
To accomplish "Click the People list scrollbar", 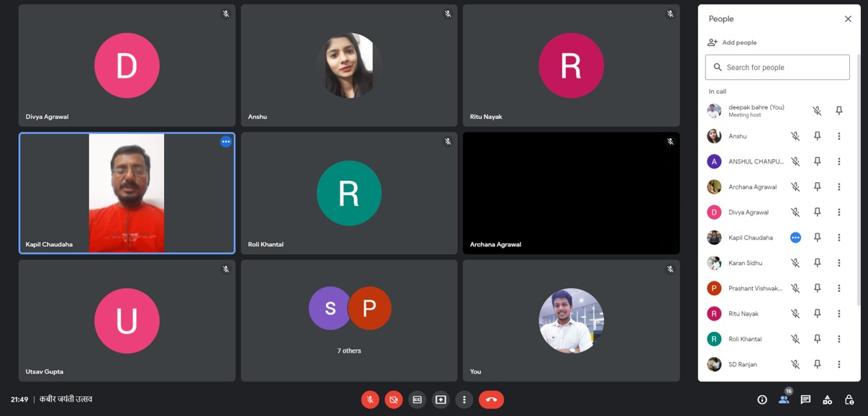I will click(x=858, y=180).
